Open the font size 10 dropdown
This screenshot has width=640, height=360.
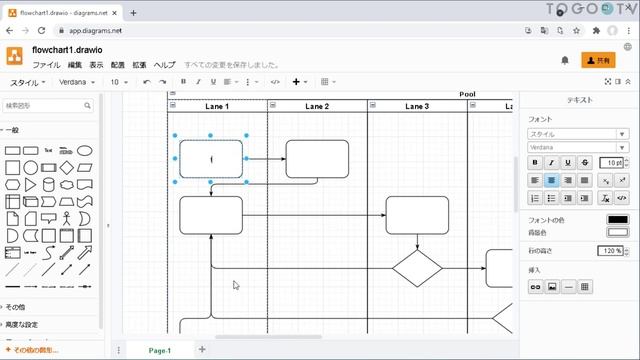pyautogui.click(x=119, y=82)
